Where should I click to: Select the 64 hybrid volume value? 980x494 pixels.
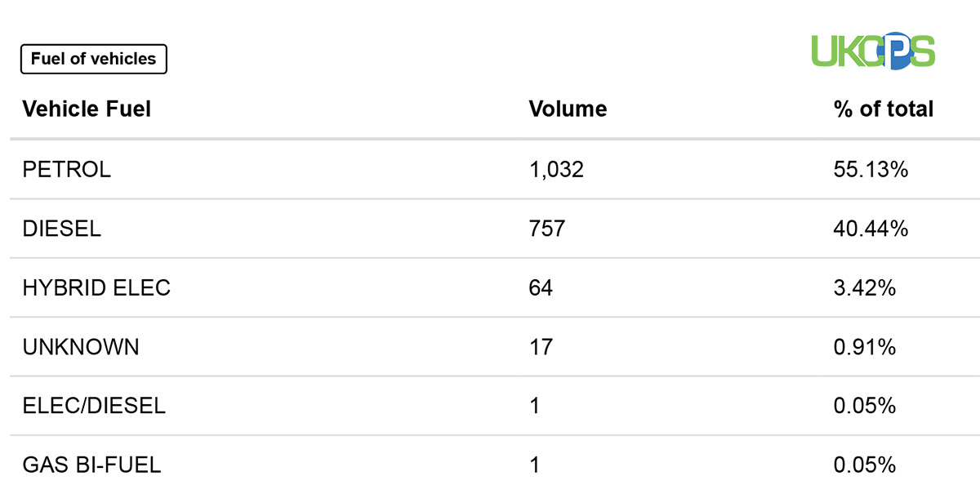click(541, 287)
